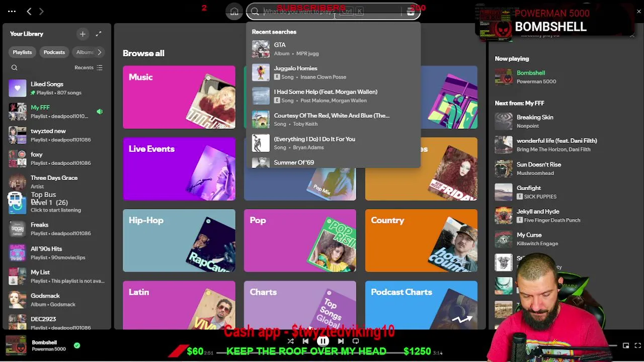Image resolution: width=644 pixels, height=362 pixels.
Task: Select the I Had Some Help recent search
Action: coord(333,96)
